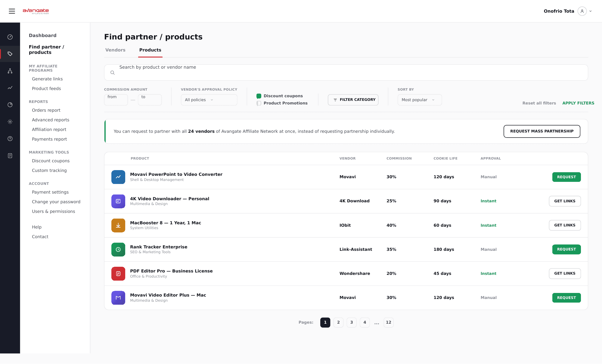602x364 pixels.
Task: Open the help question mark icon
Action: (10, 138)
